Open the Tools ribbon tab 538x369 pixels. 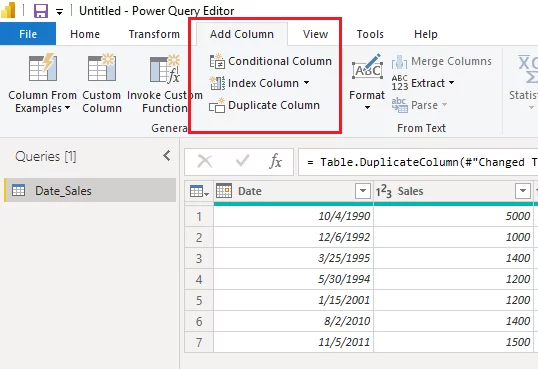pos(370,34)
